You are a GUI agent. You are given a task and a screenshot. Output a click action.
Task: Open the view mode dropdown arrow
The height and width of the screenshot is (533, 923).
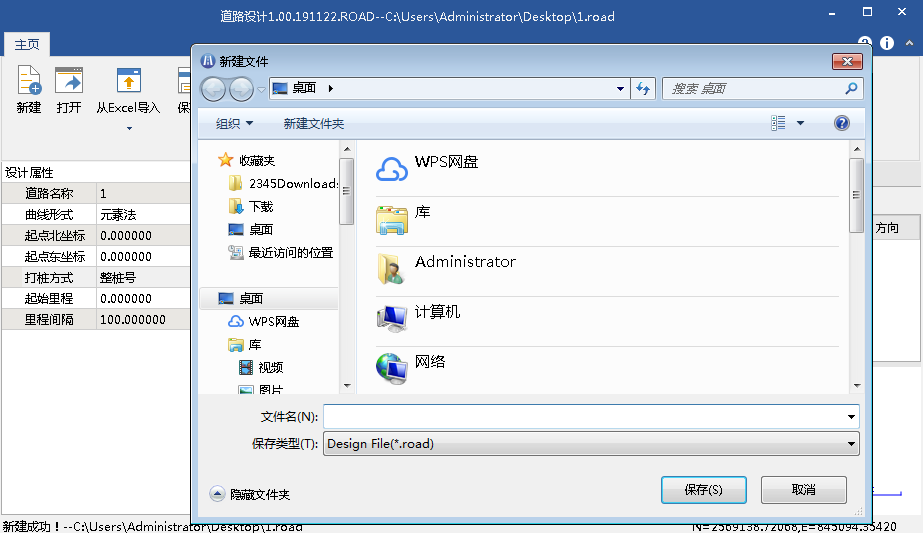800,123
